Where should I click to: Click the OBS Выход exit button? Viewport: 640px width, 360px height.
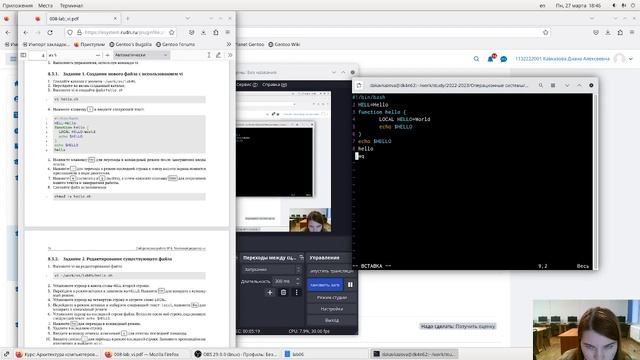click(x=331, y=320)
